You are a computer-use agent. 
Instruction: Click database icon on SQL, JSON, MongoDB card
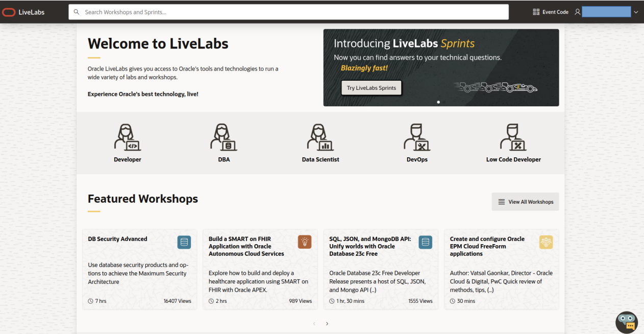tap(425, 242)
